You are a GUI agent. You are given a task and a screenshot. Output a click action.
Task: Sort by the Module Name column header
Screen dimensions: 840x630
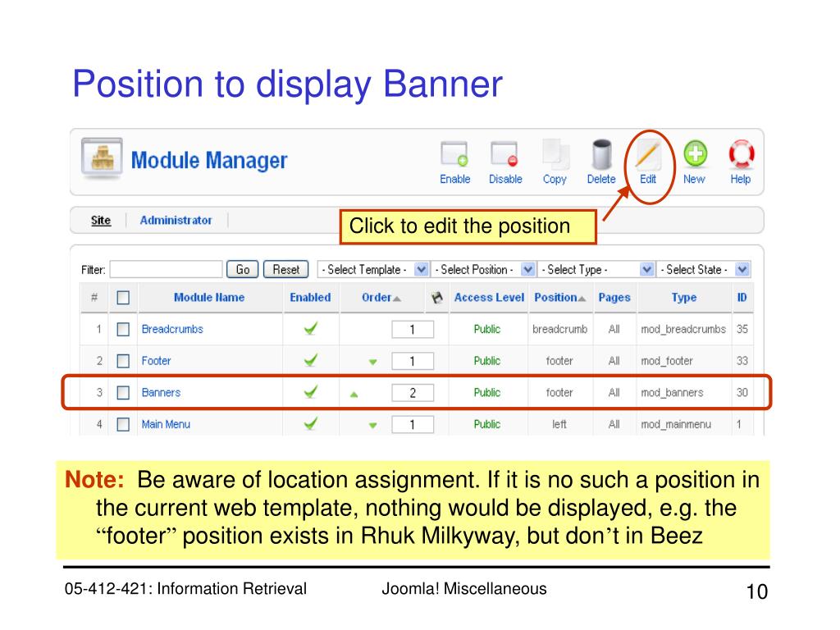click(209, 297)
